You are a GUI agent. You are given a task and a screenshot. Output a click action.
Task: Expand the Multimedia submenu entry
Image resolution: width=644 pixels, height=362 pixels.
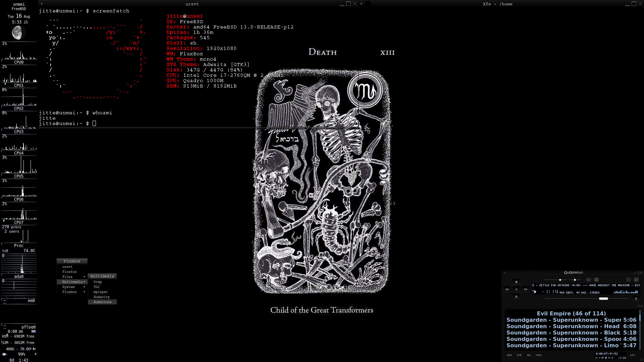click(x=72, y=282)
